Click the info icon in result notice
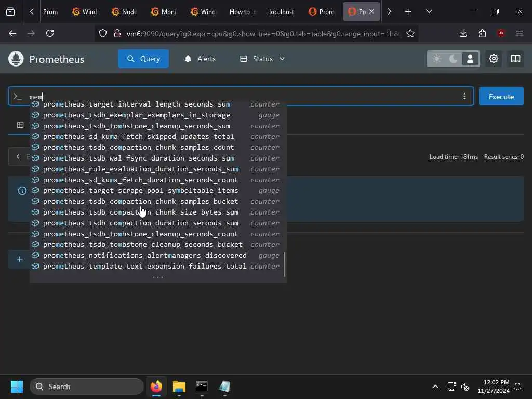The image size is (532, 399). click(22, 191)
